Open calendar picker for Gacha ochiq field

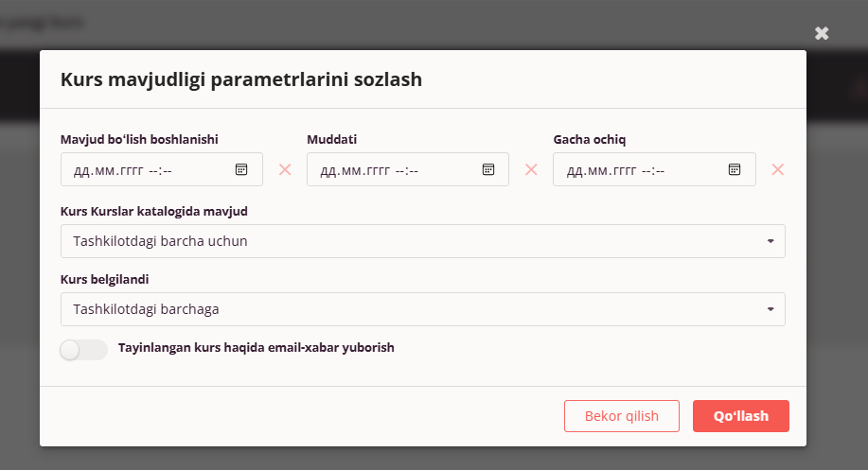[735, 169]
